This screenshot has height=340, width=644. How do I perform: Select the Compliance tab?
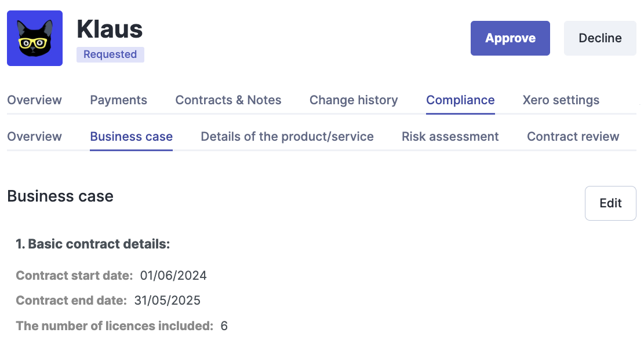460,100
